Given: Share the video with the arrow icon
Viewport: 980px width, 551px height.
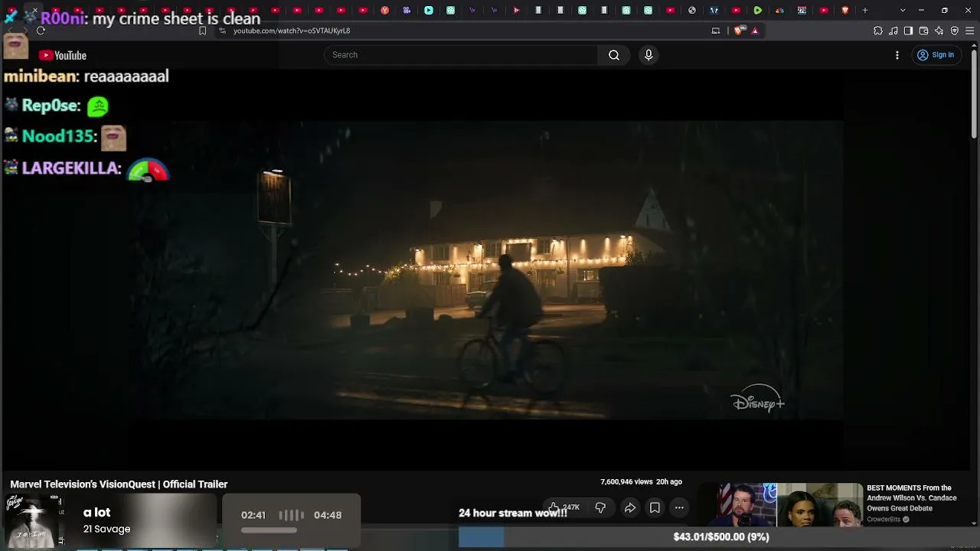Looking at the screenshot, I should [630, 507].
